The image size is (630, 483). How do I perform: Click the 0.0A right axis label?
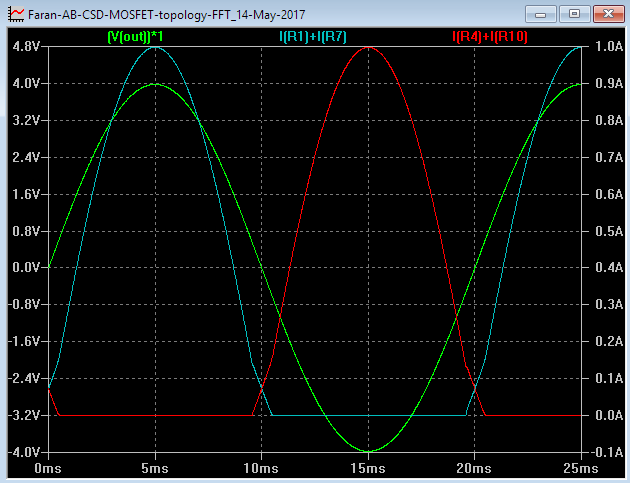point(609,415)
